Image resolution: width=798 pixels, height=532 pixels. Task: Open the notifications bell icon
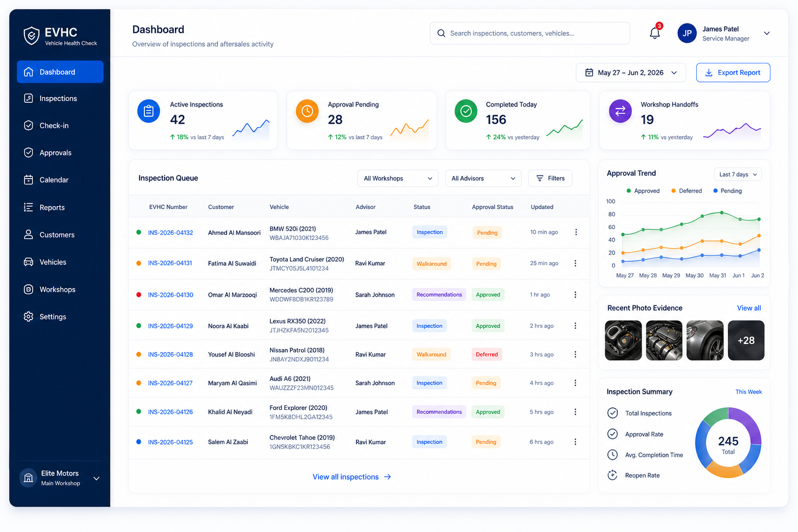pyautogui.click(x=655, y=33)
